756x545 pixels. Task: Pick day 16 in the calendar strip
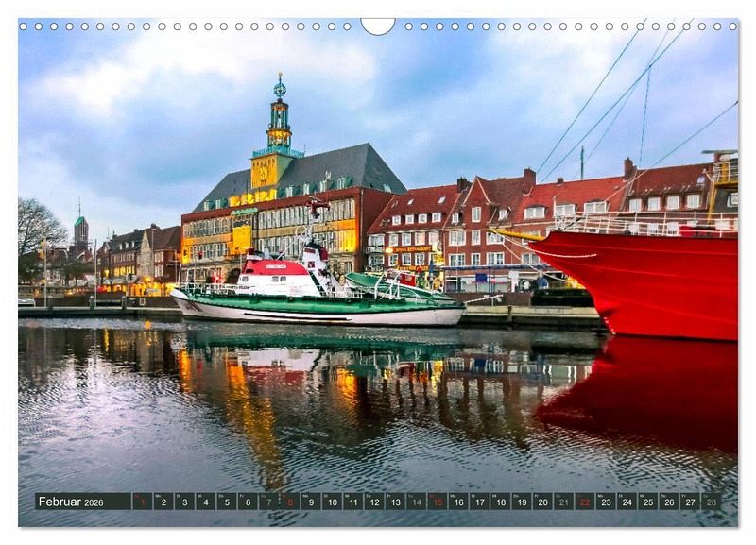tap(458, 502)
